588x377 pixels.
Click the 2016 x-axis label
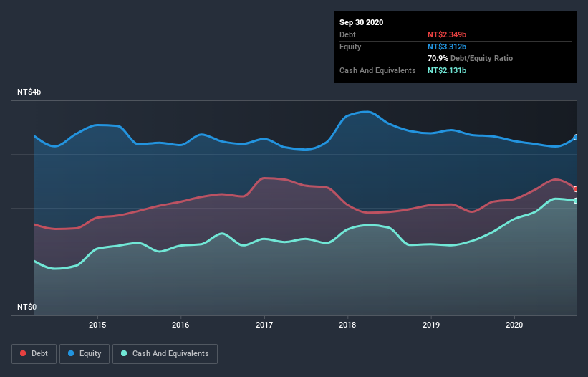point(180,325)
